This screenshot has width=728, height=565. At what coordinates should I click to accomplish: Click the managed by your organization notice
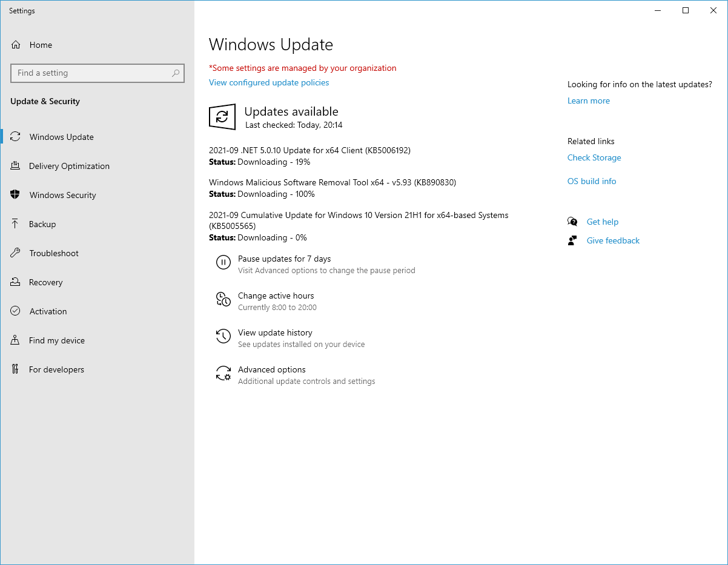point(303,68)
